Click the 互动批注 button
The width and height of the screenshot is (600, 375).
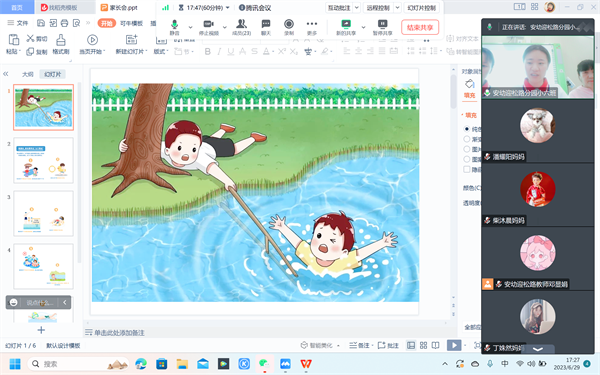point(339,8)
